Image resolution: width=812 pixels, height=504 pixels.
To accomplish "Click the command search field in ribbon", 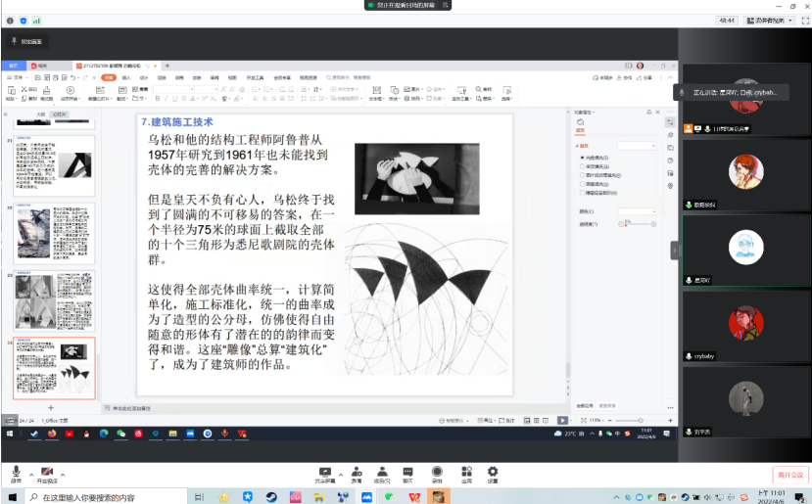I will [349, 77].
